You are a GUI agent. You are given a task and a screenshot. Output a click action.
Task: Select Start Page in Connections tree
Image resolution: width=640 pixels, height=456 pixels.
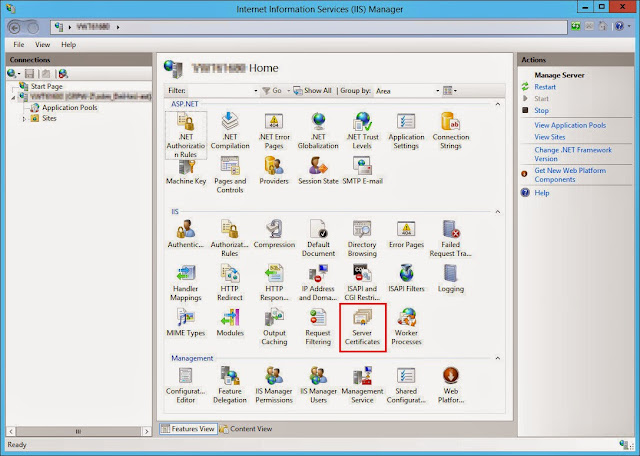46,87
